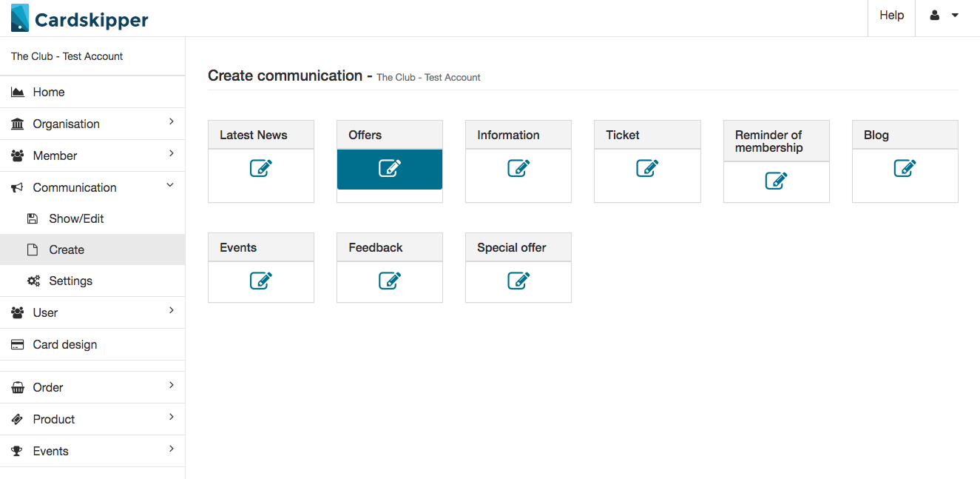The height and width of the screenshot is (479, 980).
Task: Select the Create submenu item
Action: coord(92,249)
